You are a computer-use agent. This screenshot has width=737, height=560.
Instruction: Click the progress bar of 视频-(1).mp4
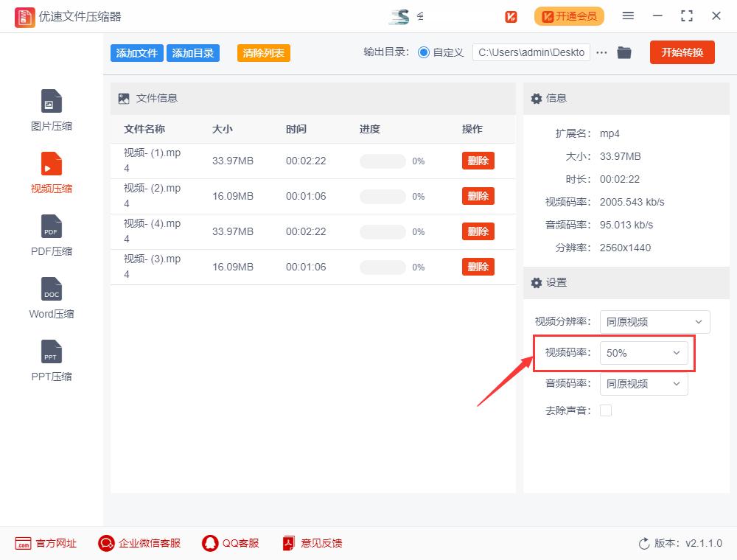(382, 161)
